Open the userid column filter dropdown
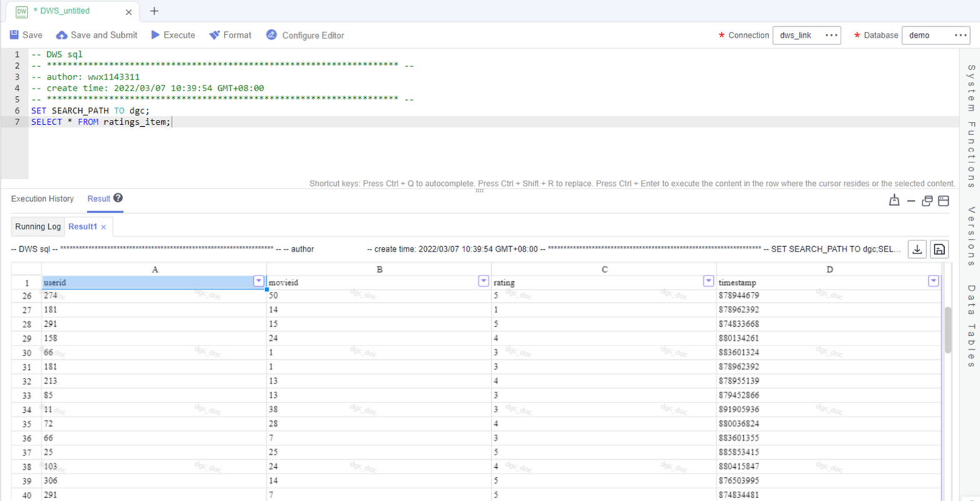 [259, 281]
